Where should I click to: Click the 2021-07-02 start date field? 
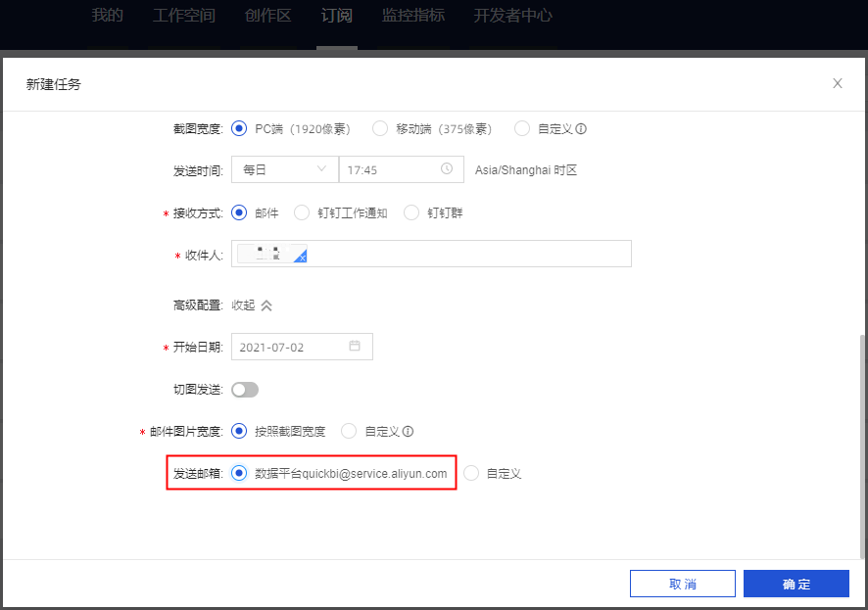(x=302, y=347)
